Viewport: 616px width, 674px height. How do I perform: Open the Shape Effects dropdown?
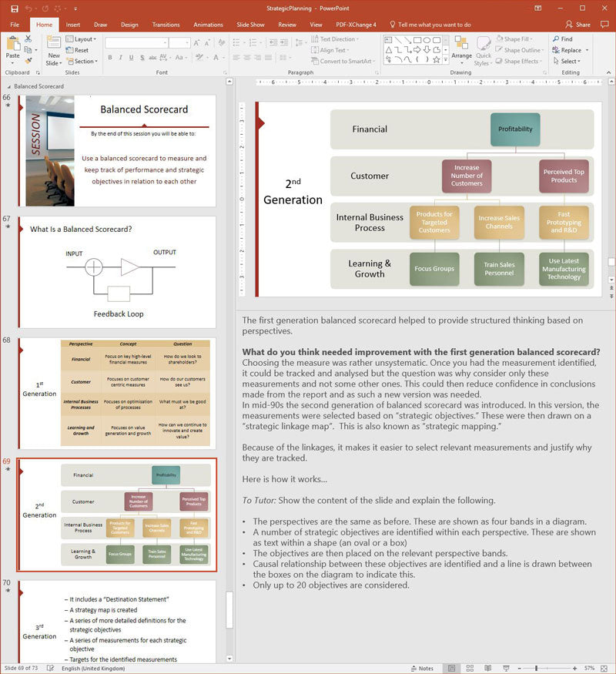coord(519,62)
